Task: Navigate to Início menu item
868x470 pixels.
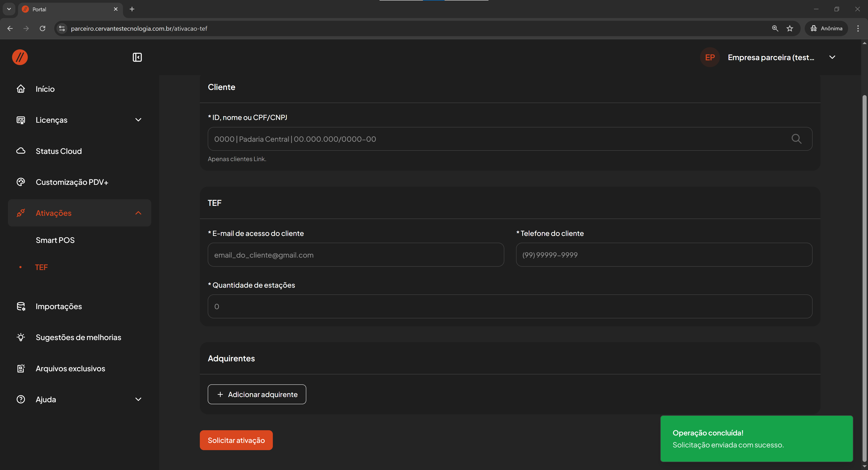Action: [45, 89]
